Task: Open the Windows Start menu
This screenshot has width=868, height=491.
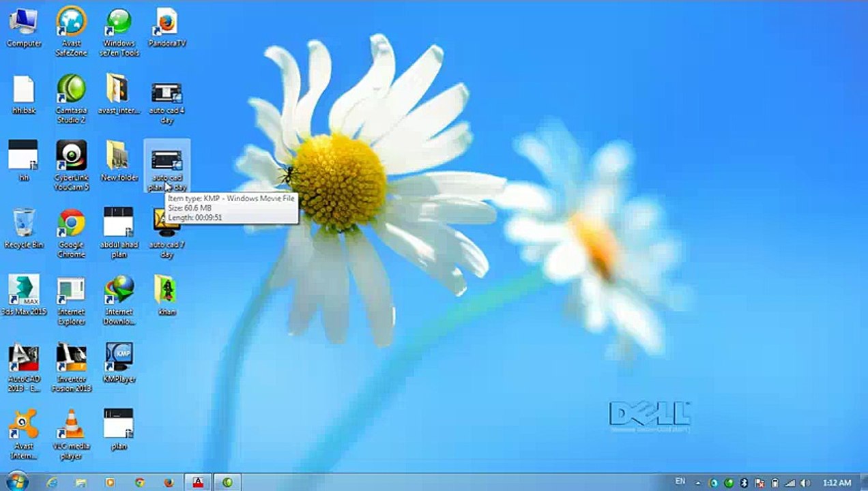Action: [x=16, y=481]
